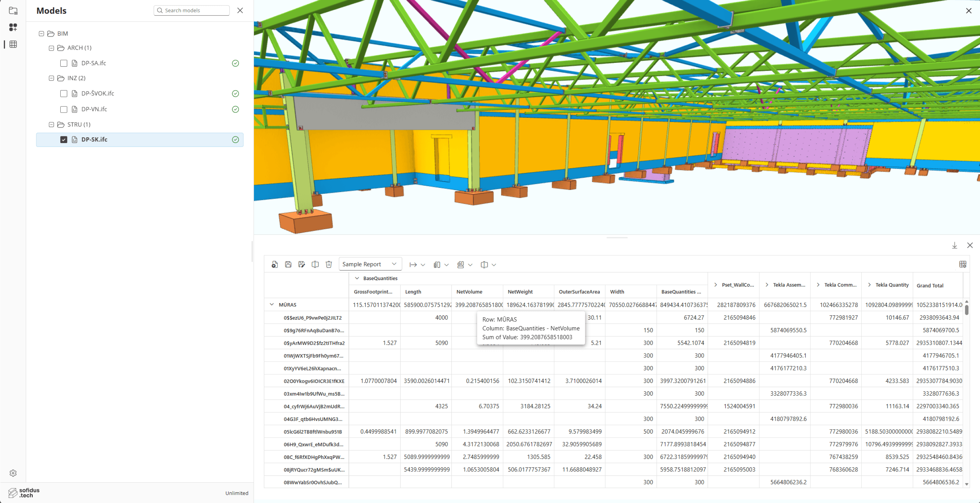Click the Search models field
980x503 pixels.
click(191, 10)
